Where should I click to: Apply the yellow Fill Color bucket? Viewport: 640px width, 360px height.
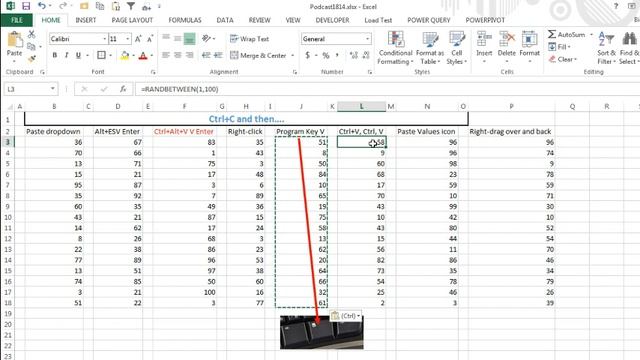tap(125, 56)
